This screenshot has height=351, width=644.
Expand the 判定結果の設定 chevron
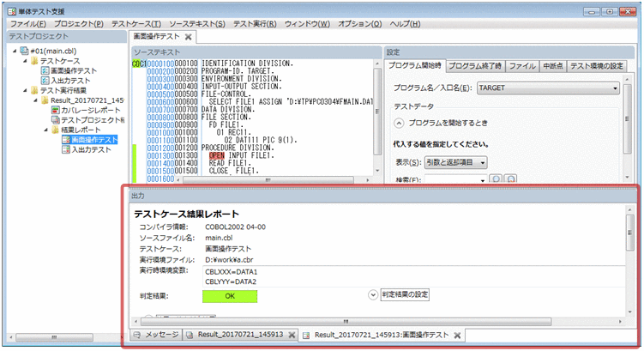click(373, 295)
